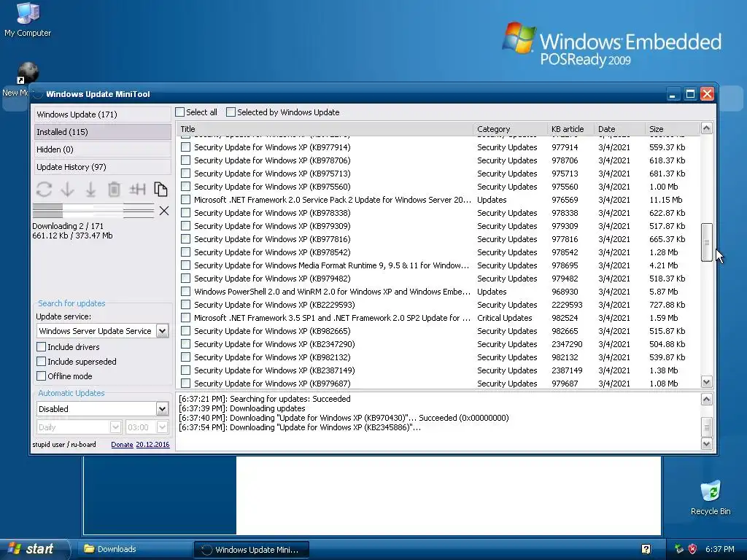The image size is (747, 560).
Task: Click the 20.12.2016 version link
Action: pyautogui.click(x=152, y=444)
